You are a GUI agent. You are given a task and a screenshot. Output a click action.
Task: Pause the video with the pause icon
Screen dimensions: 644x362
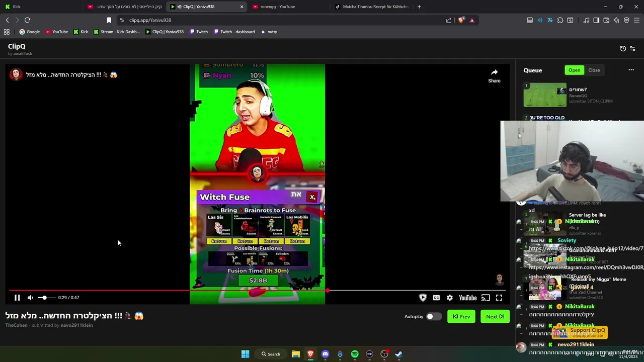click(17, 298)
